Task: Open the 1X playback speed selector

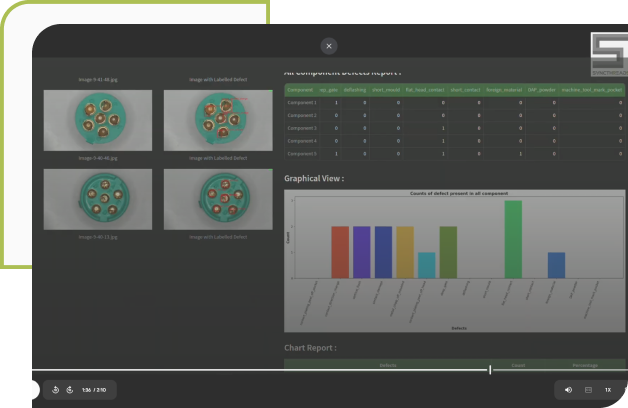Action: [607, 389]
